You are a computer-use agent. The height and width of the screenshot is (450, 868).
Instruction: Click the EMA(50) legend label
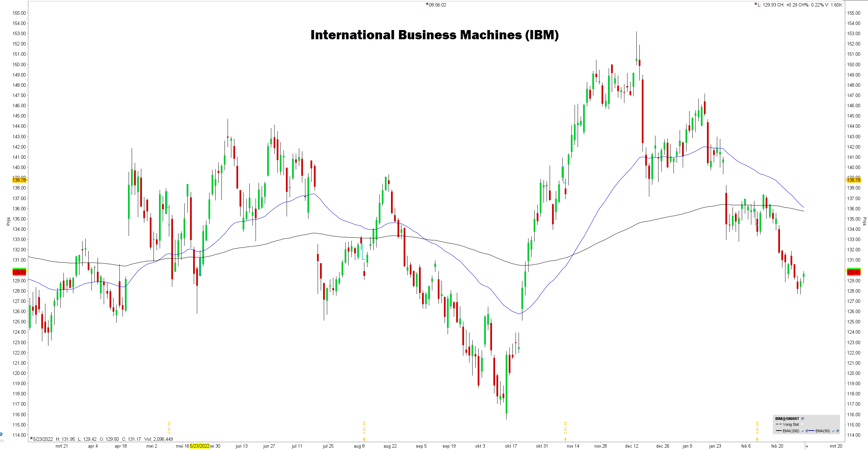coord(823,431)
